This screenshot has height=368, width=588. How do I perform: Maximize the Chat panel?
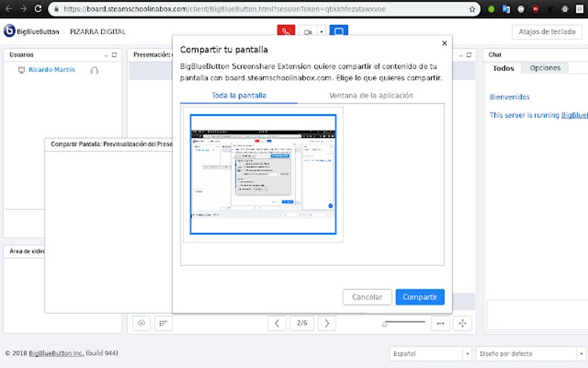pyautogui.click(x=584, y=54)
